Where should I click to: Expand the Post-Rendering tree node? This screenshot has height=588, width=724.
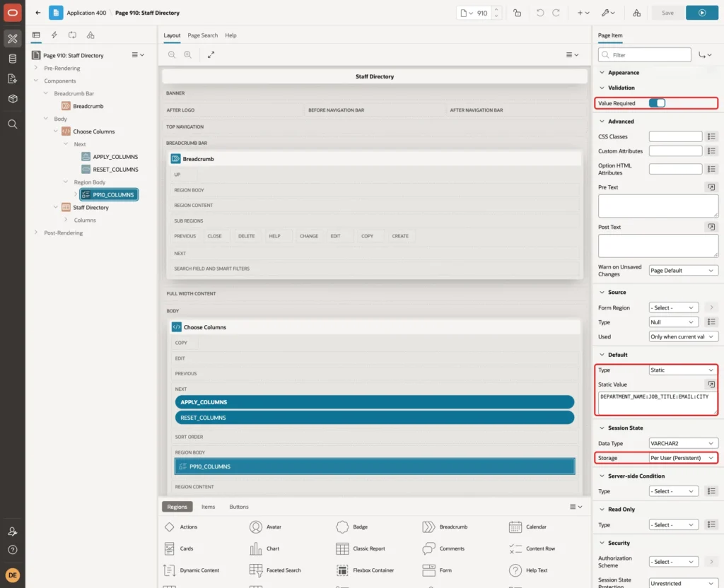36,233
